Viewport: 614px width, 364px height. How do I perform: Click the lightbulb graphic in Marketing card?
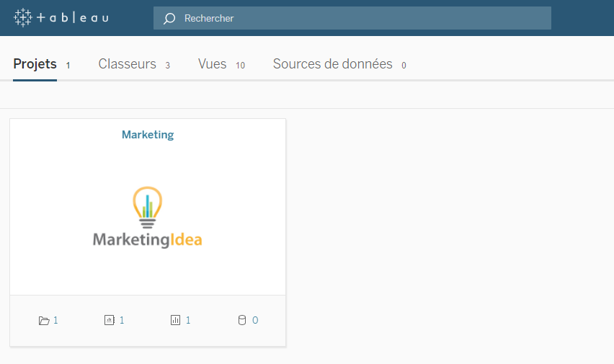[x=148, y=206]
